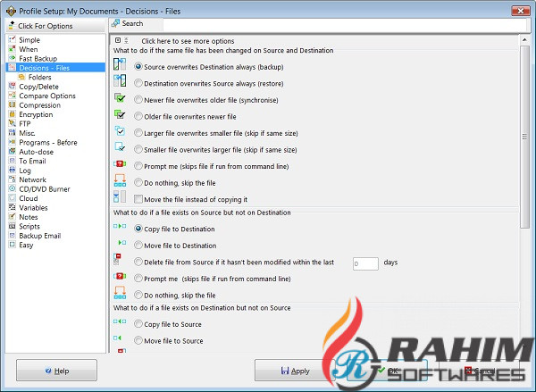
Task: Open the When schedule page
Action: pos(29,49)
